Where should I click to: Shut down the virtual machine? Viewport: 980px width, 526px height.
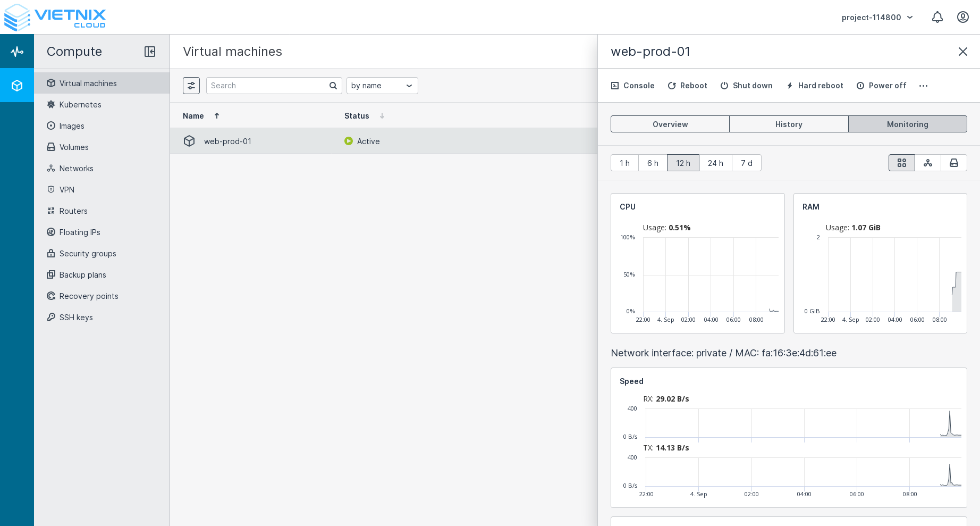pos(746,85)
